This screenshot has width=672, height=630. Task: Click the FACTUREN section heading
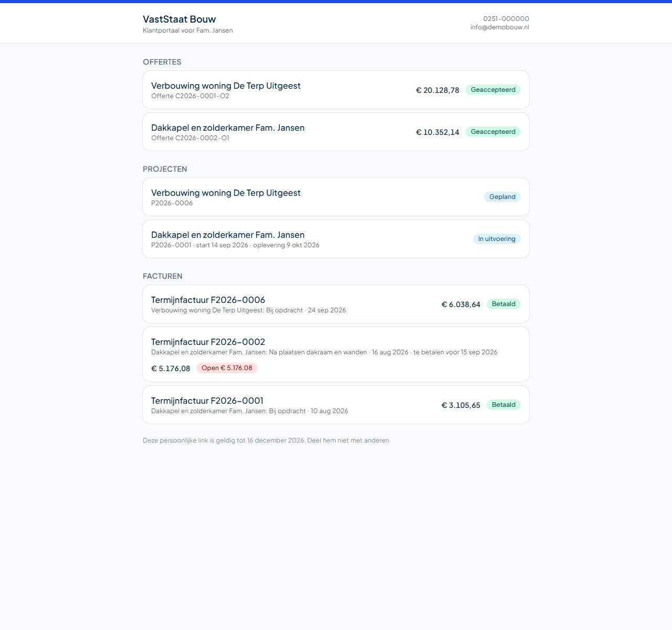coord(163,276)
